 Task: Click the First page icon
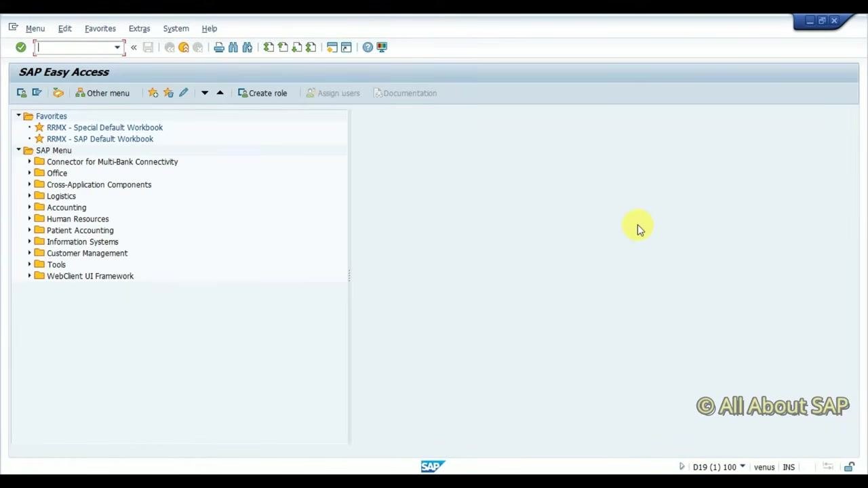tap(269, 47)
